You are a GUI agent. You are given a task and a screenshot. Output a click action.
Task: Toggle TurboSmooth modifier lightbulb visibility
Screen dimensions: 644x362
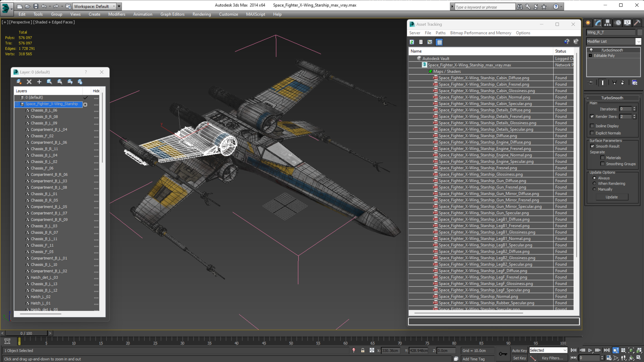[591, 50]
